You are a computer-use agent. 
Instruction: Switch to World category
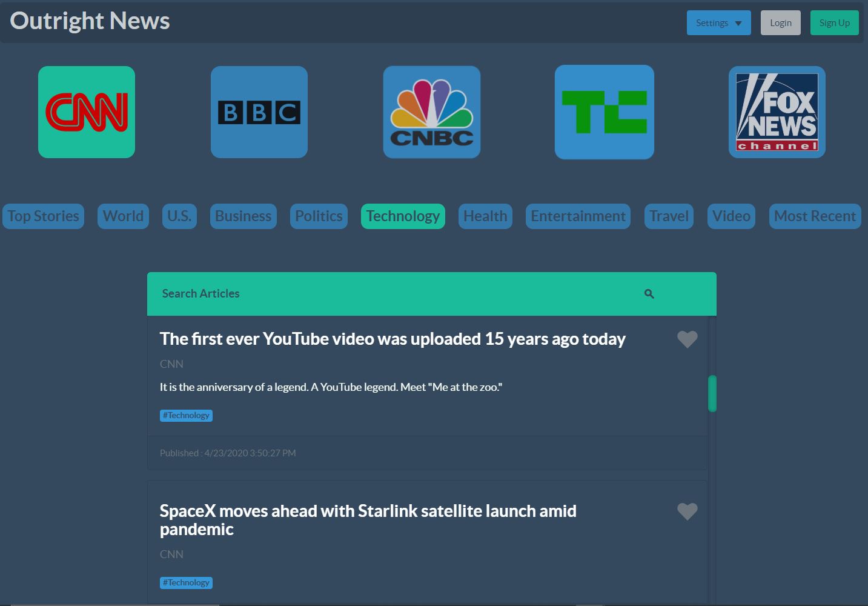(x=123, y=216)
